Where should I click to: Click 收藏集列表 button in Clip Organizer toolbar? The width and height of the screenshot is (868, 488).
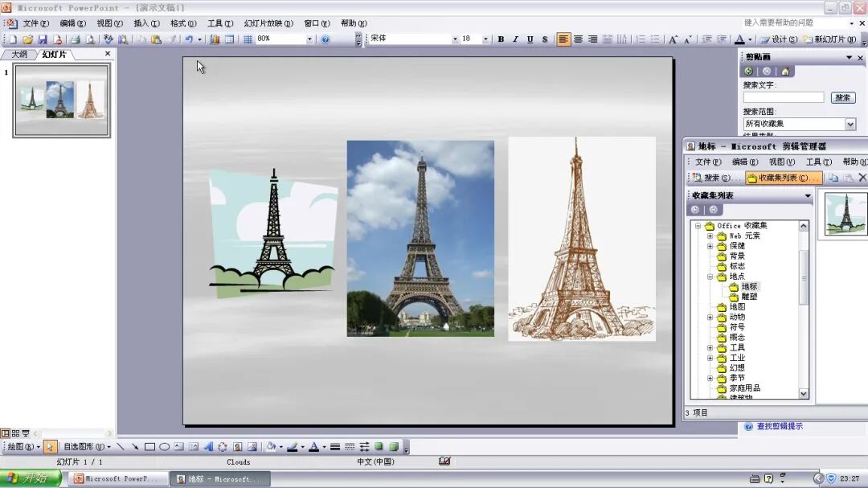pyautogui.click(x=784, y=178)
